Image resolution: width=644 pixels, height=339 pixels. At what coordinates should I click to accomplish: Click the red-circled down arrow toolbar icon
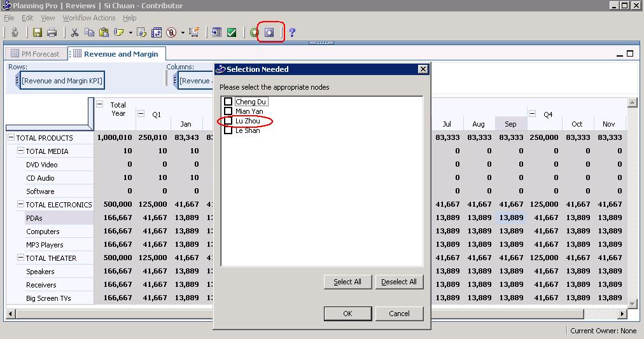(x=269, y=32)
